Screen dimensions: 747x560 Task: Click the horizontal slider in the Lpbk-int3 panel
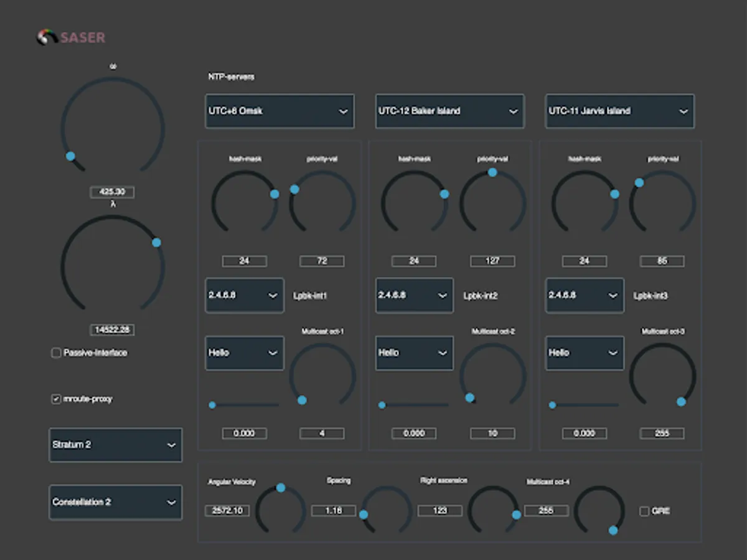pos(585,405)
